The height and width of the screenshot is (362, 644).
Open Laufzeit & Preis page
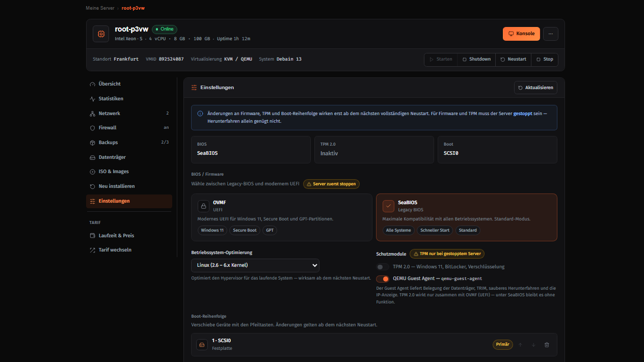click(x=129, y=236)
